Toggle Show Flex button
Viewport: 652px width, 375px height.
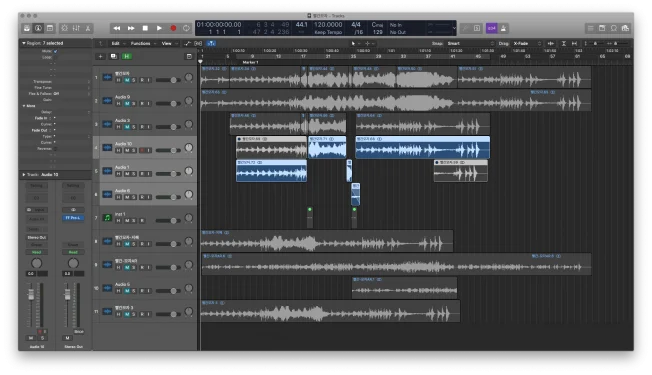198,43
